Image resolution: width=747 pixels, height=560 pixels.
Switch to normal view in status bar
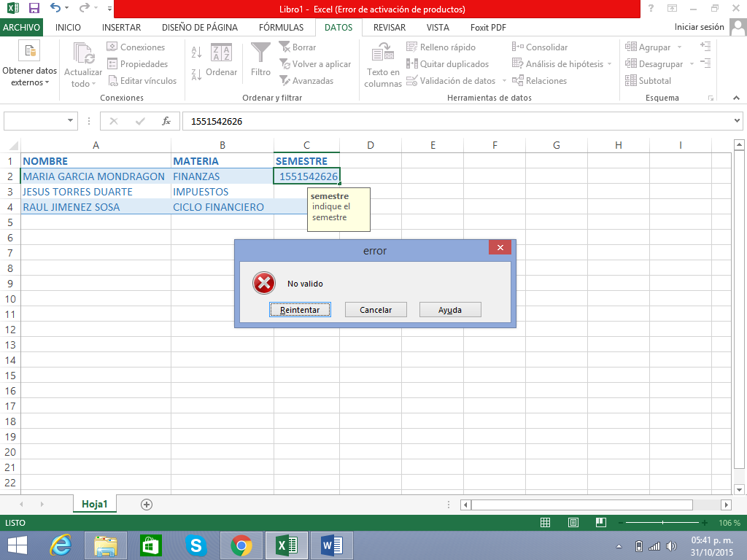click(545, 523)
